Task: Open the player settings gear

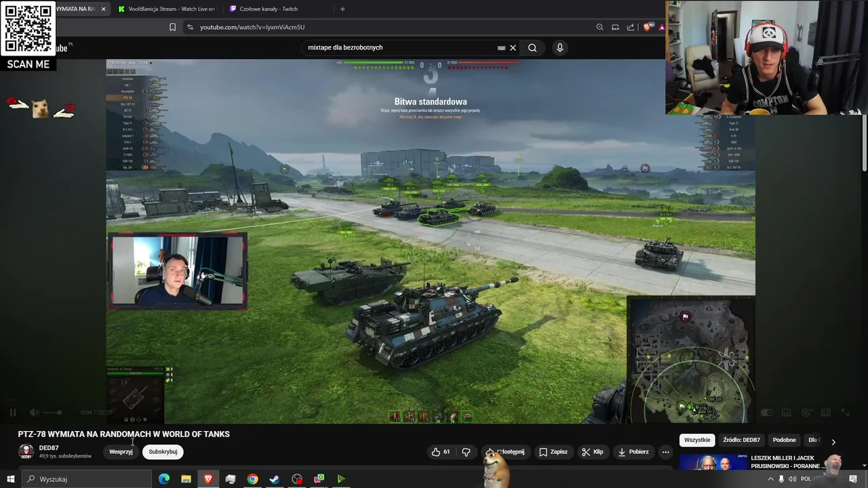Action: (x=806, y=412)
